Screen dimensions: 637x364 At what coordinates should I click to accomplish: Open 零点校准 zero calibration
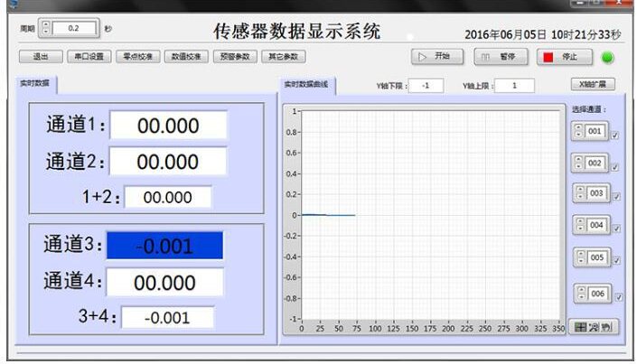pyautogui.click(x=137, y=57)
